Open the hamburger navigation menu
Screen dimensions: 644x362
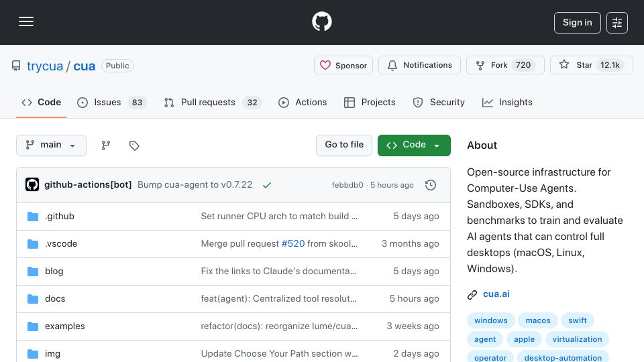26,21
